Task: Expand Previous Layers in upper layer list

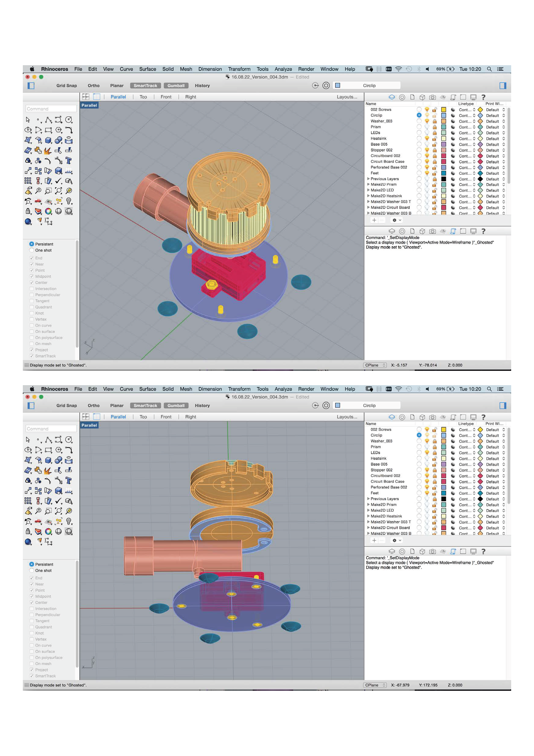Action: pos(368,179)
